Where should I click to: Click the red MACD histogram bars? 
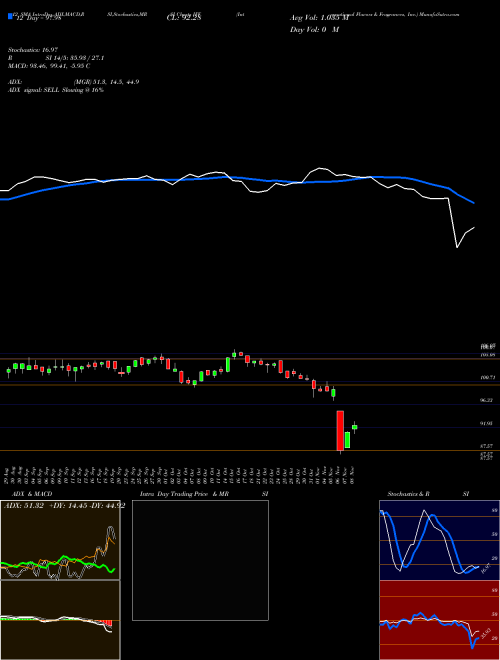(107, 623)
